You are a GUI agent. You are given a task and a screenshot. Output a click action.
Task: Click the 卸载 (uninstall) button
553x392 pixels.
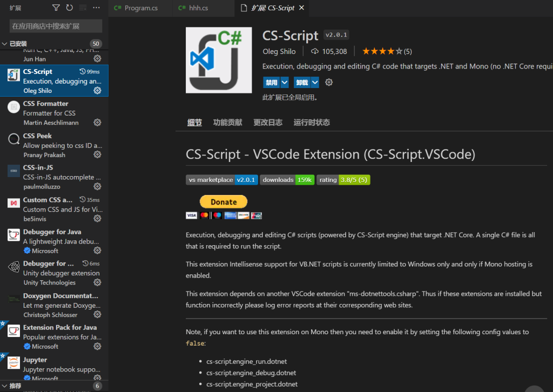302,83
